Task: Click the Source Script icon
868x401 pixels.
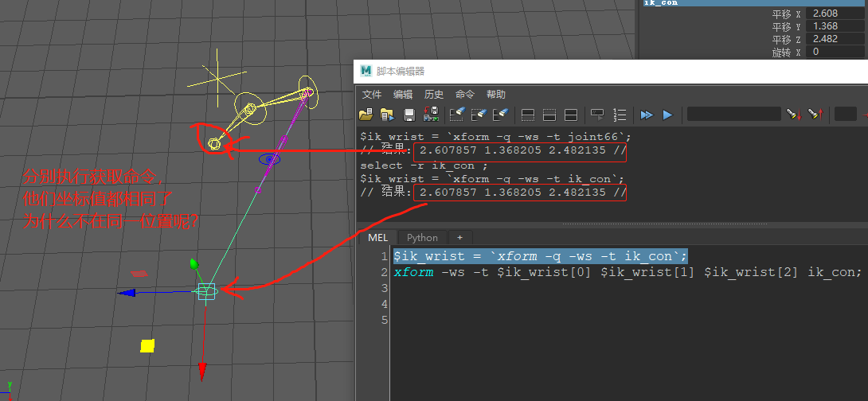Action: tap(388, 115)
